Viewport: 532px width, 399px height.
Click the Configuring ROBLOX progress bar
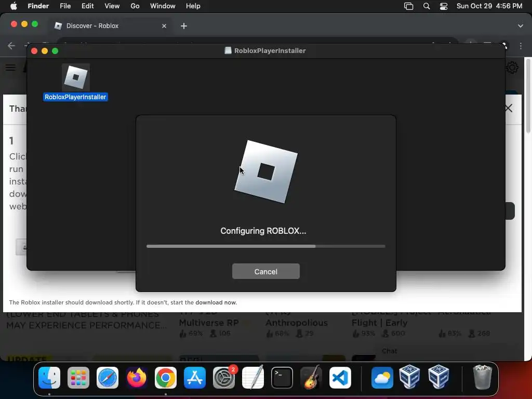[x=265, y=246]
